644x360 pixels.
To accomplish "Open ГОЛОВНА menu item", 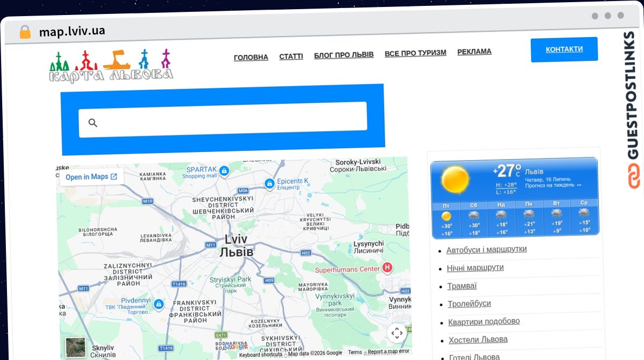I will tap(251, 57).
